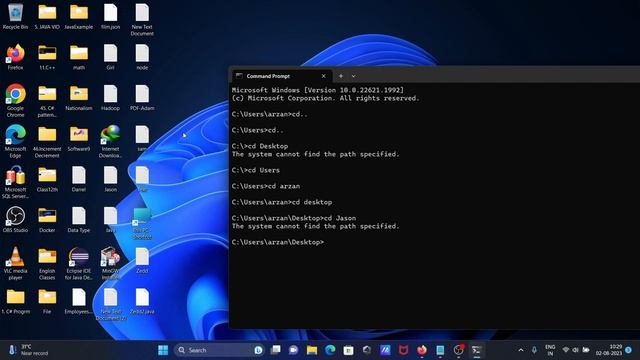Select the film.json file
Viewport: 640px width, 360px height.
110,16
